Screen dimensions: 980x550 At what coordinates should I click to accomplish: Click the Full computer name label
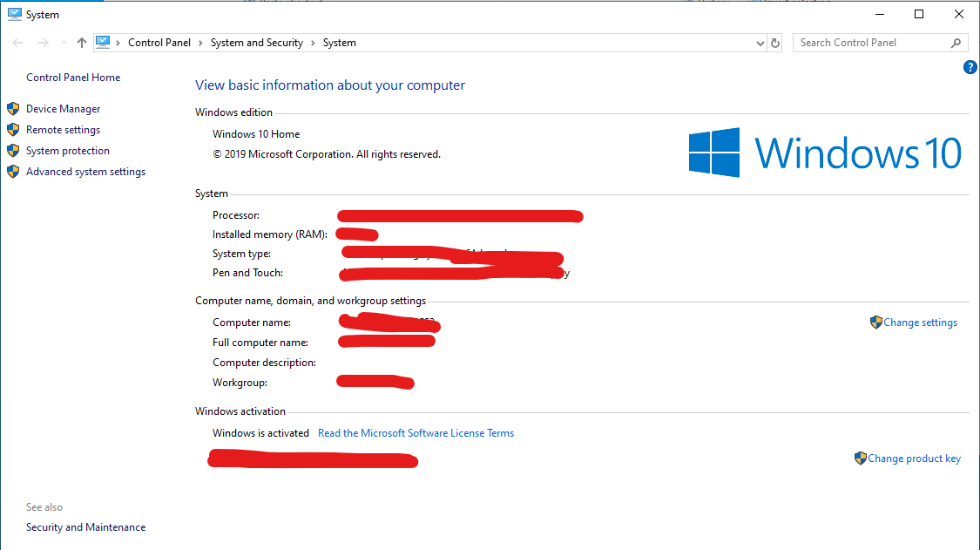(260, 343)
